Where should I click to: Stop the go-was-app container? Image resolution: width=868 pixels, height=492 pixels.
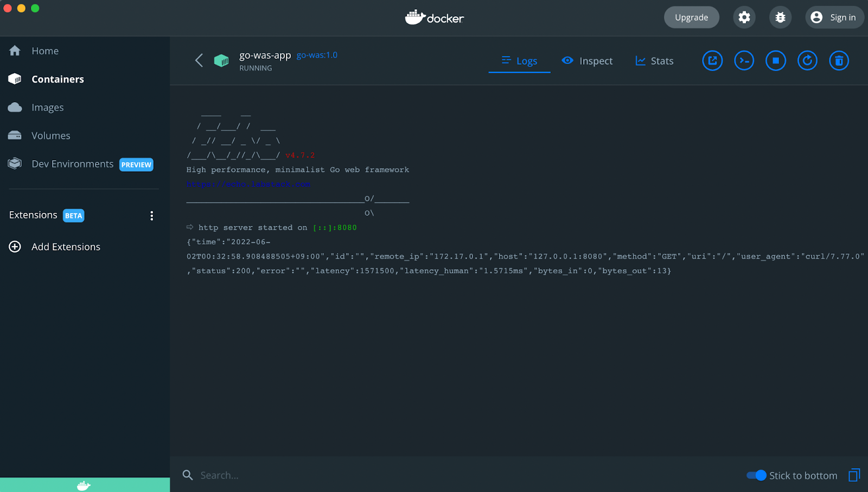click(x=776, y=60)
